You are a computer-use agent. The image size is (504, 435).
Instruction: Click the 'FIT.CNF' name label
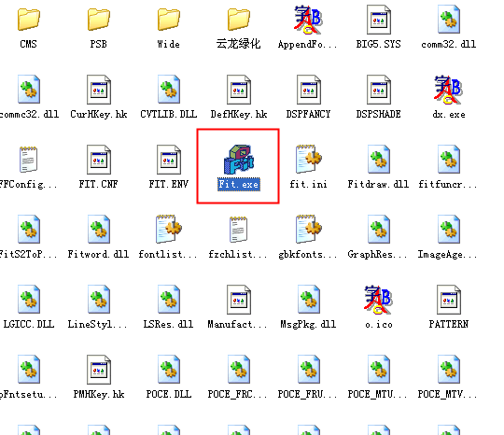pos(99,184)
